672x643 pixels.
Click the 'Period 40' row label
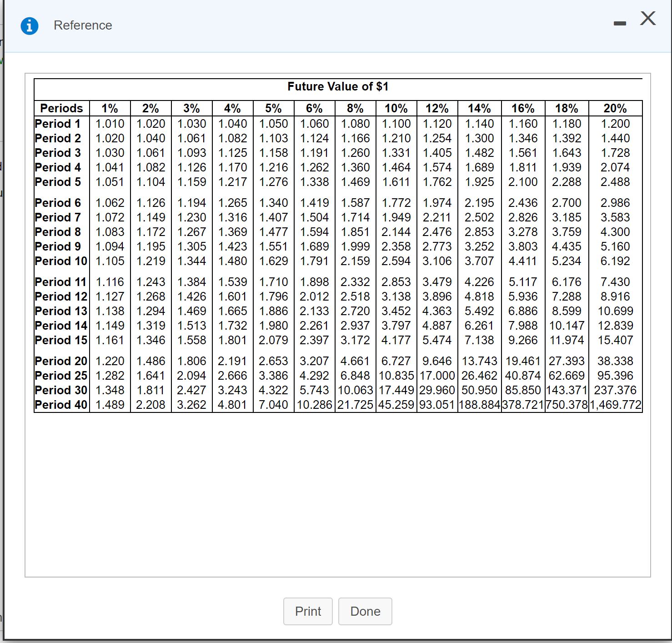click(x=61, y=405)
